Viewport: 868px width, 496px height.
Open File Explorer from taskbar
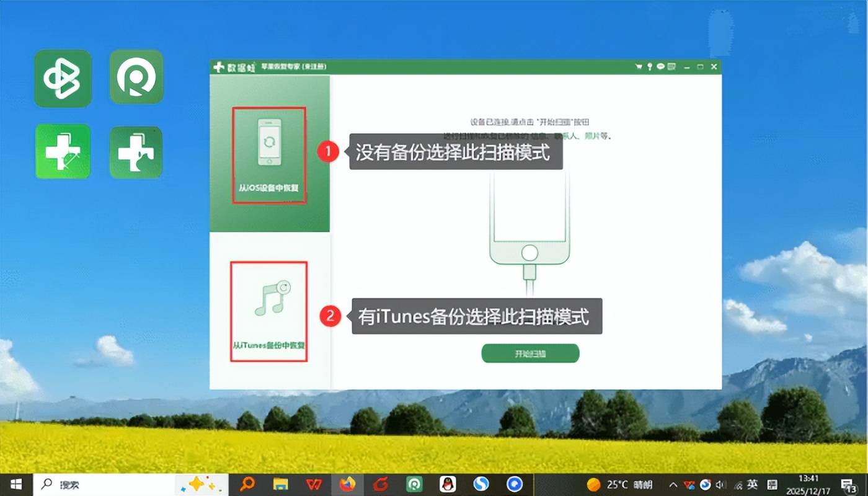tap(281, 484)
